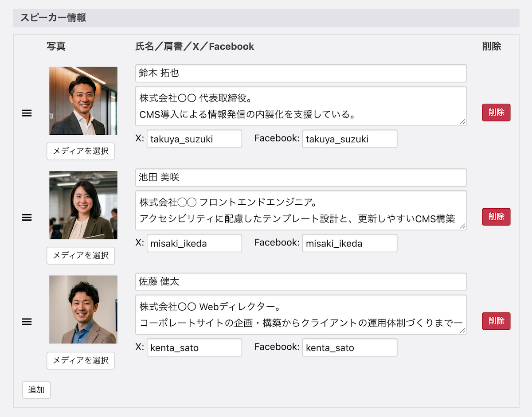Delete the 鈴木 拓也 speaker row
Viewport: 532px width, 417px height.
pyautogui.click(x=496, y=113)
